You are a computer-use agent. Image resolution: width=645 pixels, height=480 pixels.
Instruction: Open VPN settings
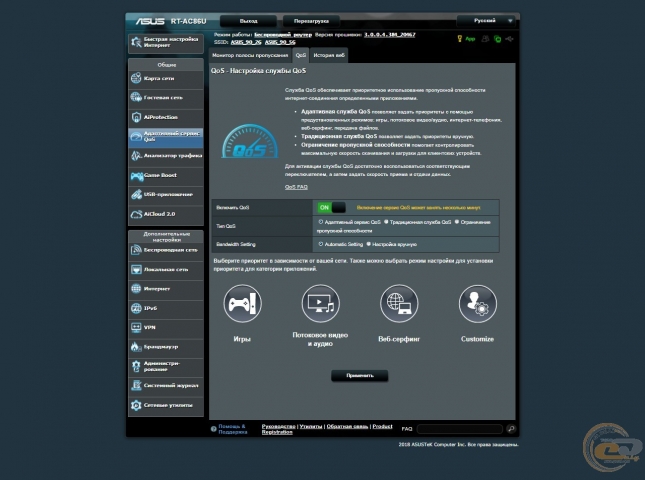pos(166,327)
